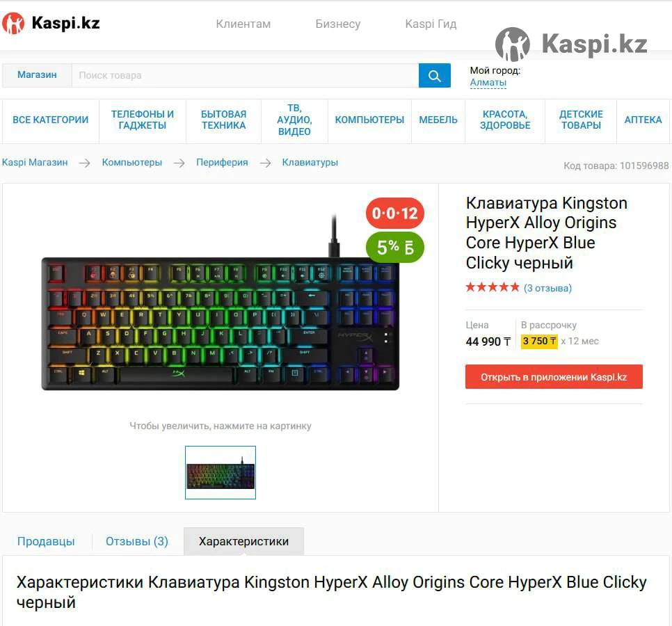
Task: Go to the Клавиатуры breadcrumb link
Action: (x=310, y=162)
